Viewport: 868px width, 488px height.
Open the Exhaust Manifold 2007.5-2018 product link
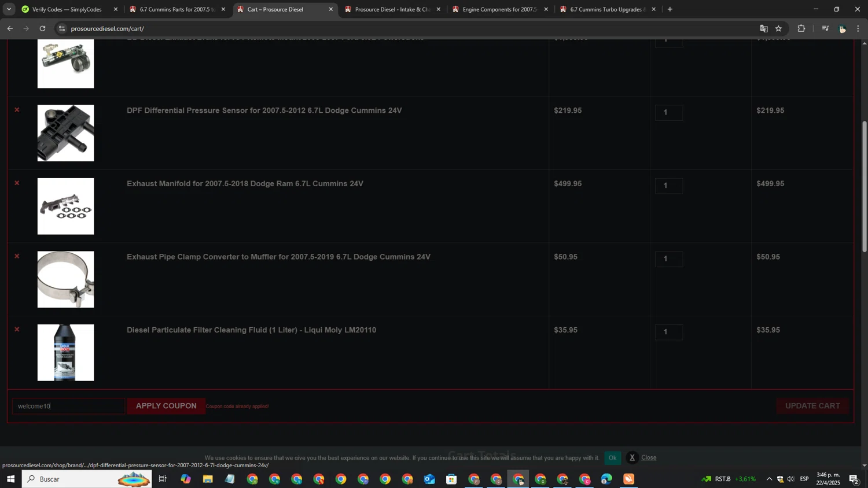(x=245, y=184)
